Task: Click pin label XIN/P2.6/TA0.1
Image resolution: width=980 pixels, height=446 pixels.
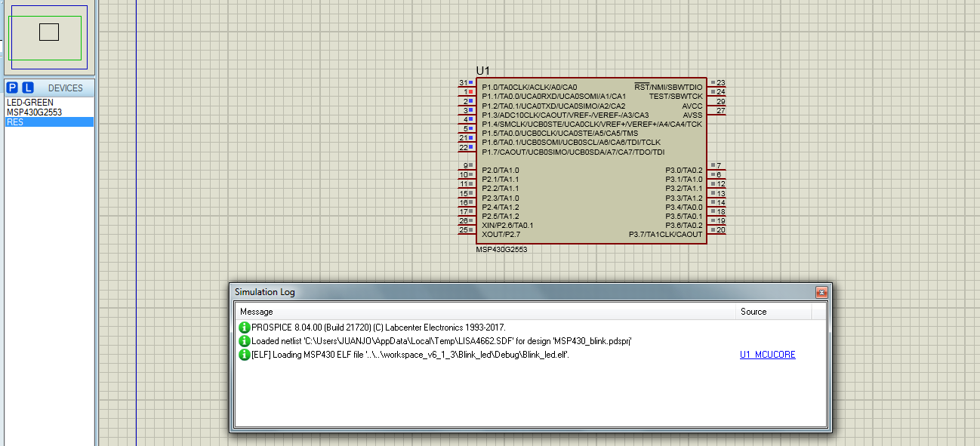Action: (x=507, y=226)
